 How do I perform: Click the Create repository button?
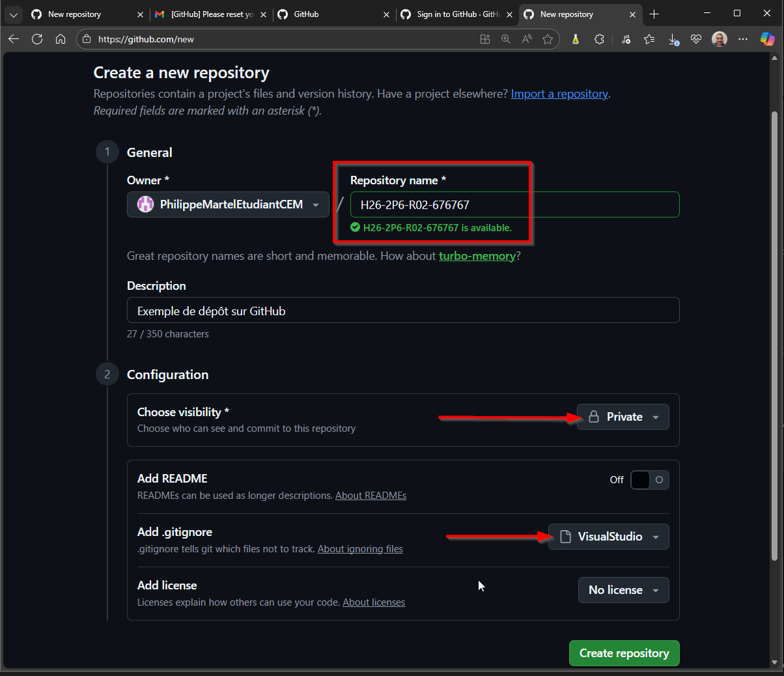pos(624,653)
